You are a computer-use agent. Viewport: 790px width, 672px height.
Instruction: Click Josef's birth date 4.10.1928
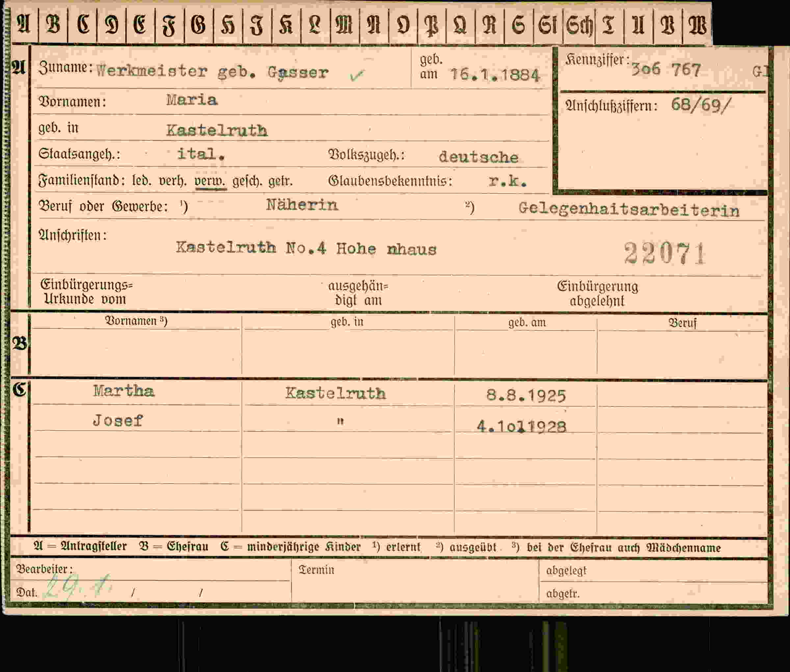[x=521, y=427]
